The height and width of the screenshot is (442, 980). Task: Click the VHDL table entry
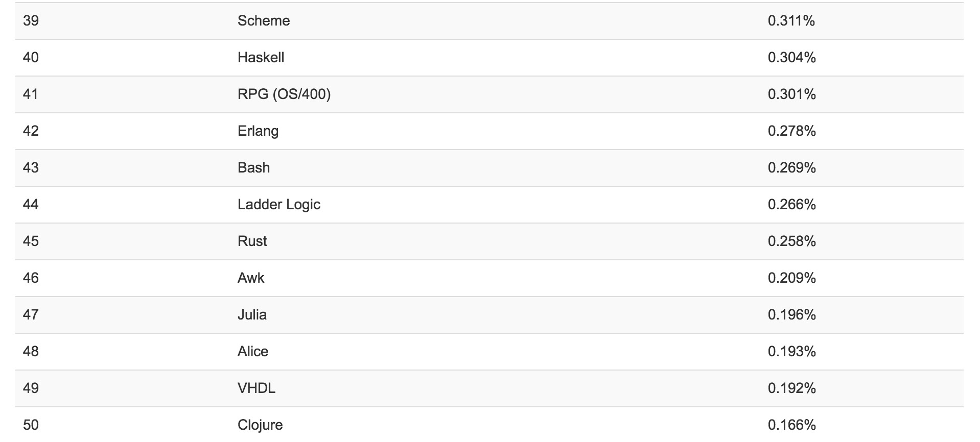tap(256, 388)
